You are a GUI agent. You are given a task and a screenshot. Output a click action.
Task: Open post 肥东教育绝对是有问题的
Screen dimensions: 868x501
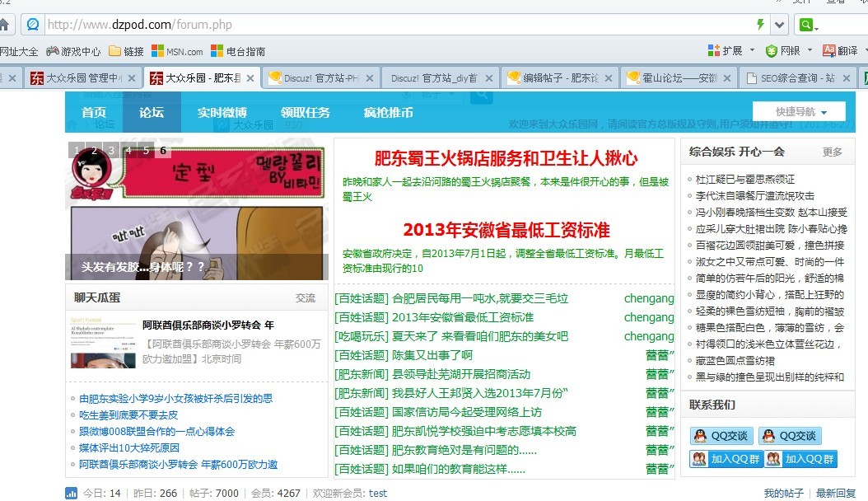pos(464,450)
